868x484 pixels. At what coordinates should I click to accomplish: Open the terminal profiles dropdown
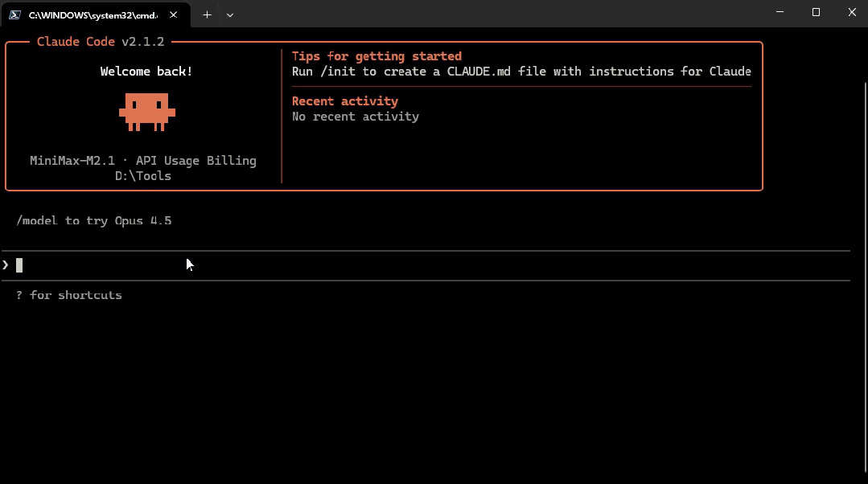click(x=230, y=15)
